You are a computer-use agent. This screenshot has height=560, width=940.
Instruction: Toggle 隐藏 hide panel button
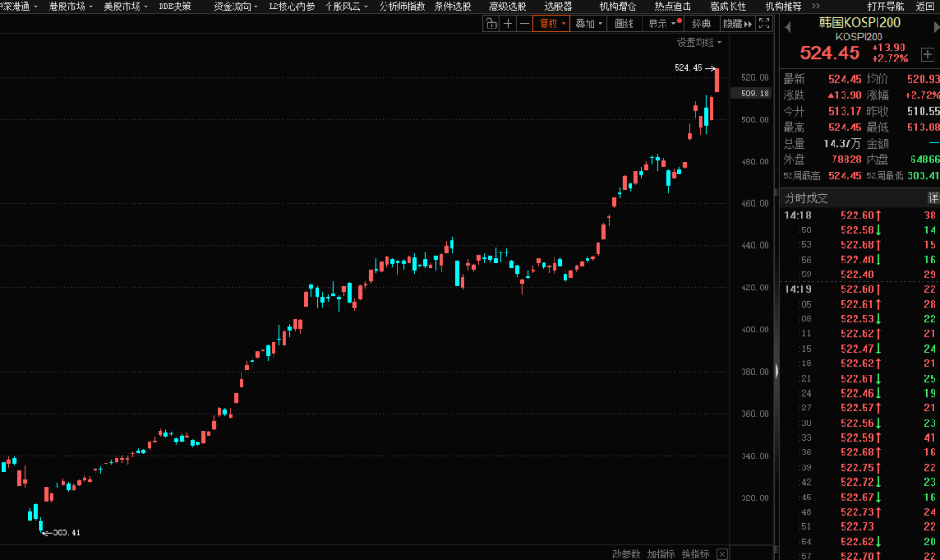(737, 24)
